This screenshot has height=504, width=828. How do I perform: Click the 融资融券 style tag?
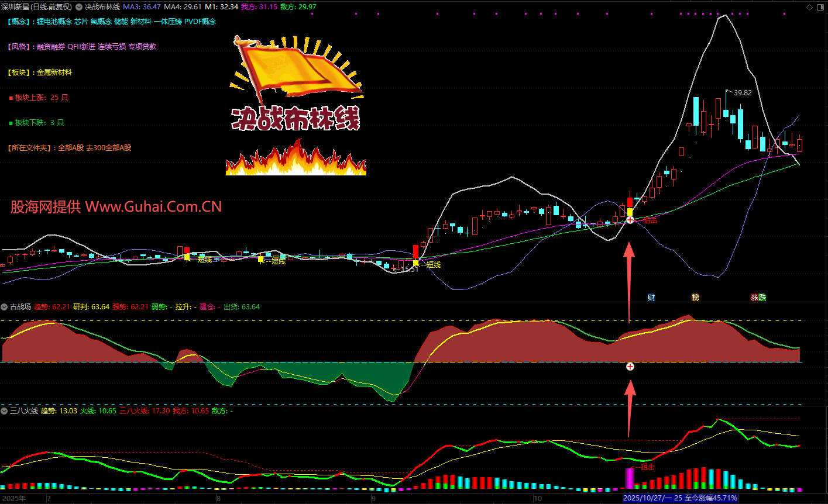point(50,47)
